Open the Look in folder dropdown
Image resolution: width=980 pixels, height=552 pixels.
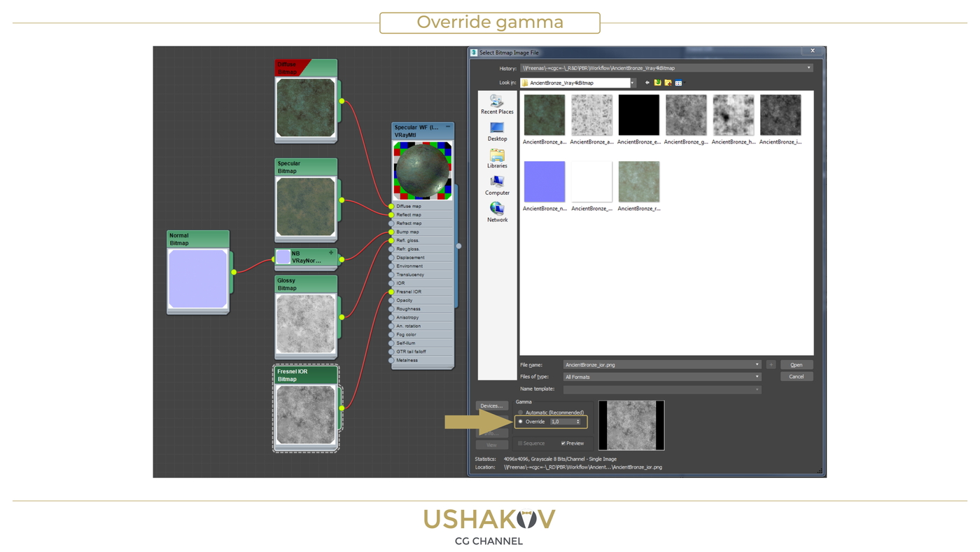click(631, 83)
